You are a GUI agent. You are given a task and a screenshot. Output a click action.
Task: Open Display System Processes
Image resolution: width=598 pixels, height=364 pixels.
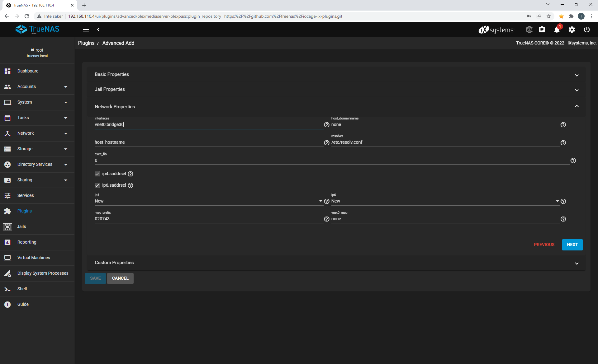point(37,273)
